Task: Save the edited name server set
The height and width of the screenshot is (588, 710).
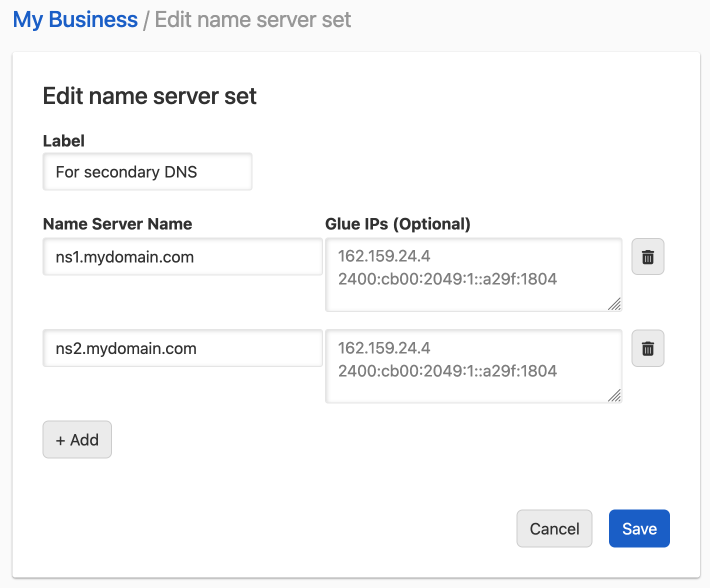Action: [x=639, y=528]
